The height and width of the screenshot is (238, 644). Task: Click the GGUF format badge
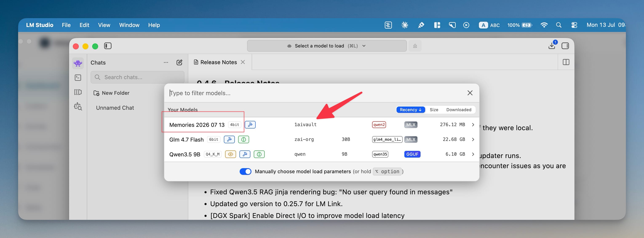412,154
